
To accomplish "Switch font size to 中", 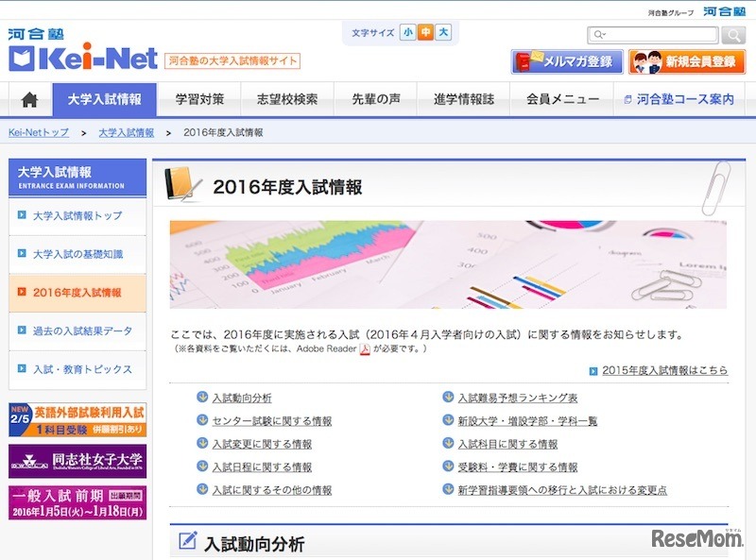I will 423,32.
